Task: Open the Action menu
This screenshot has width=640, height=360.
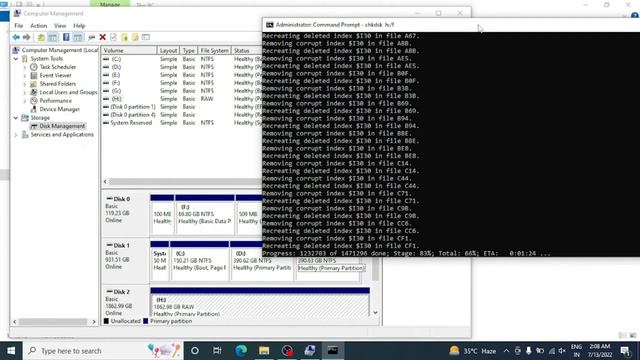Action: pos(39,26)
